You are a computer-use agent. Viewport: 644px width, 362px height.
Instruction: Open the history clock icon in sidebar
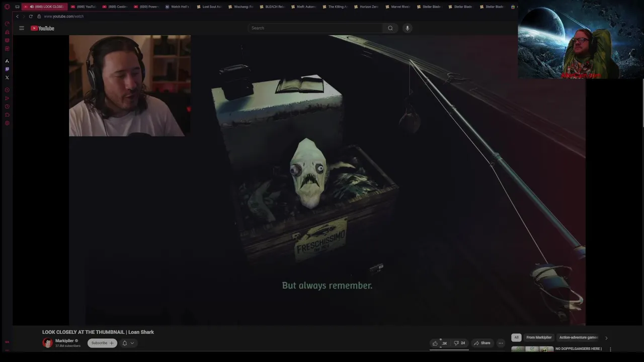click(x=7, y=107)
